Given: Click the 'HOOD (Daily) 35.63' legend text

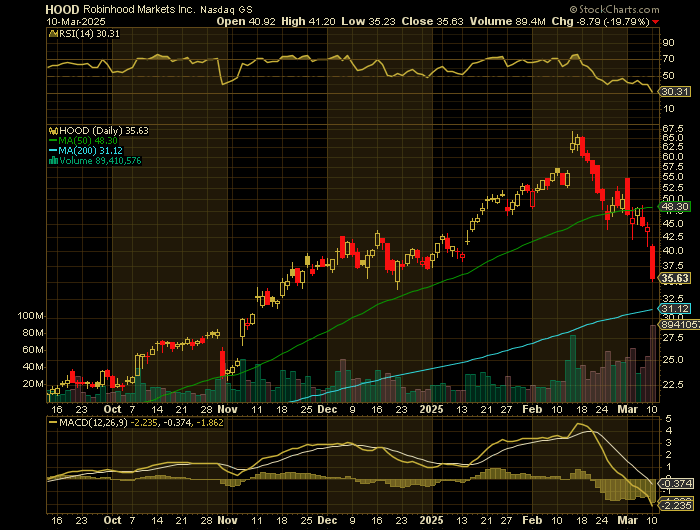Looking at the screenshot, I should point(104,131).
